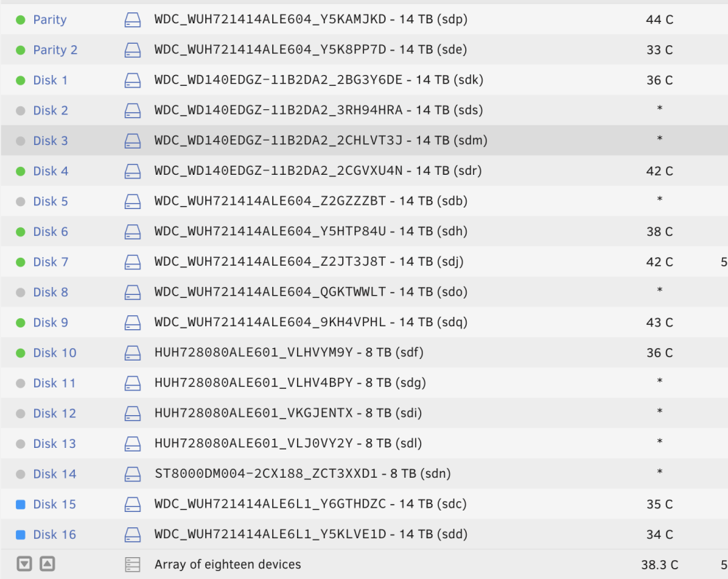Click the drive icon in the Parity row

(x=132, y=20)
